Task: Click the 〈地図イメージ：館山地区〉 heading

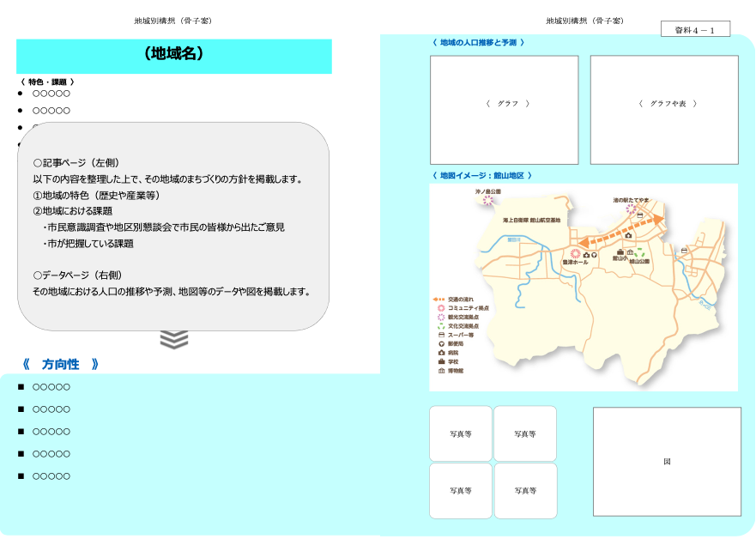Action: pyautogui.click(x=482, y=175)
